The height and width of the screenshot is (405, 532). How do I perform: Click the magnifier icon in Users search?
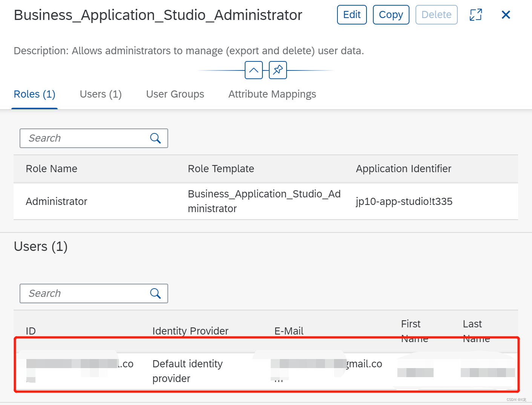pyautogui.click(x=155, y=293)
